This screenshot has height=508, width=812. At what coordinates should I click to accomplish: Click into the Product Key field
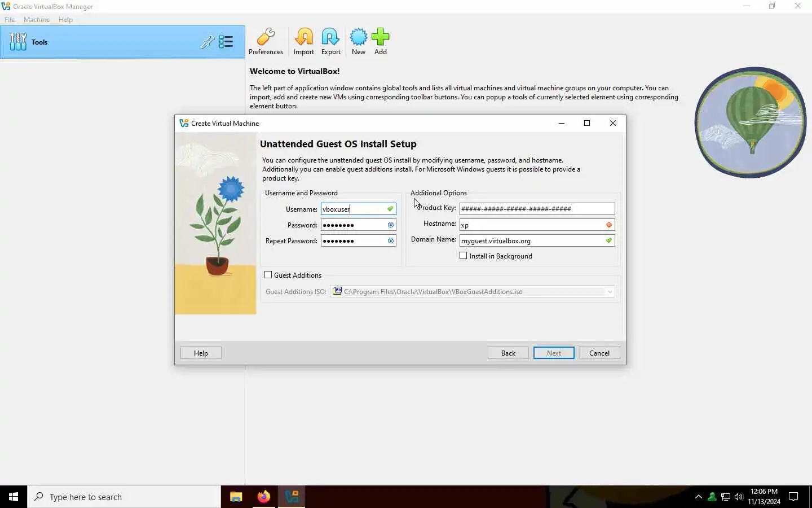click(537, 209)
